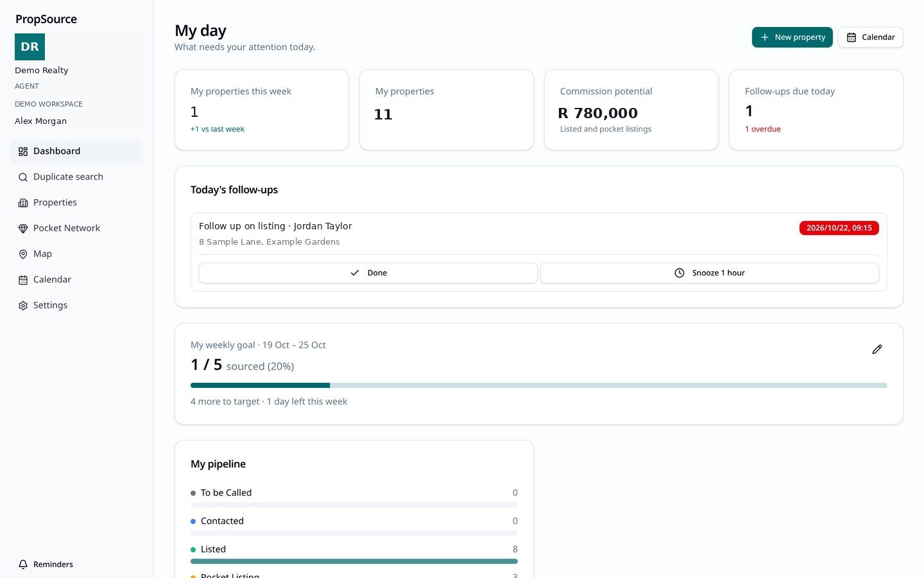Click the '1 overdue' red text
This screenshot has width=924, height=578.
click(x=763, y=129)
